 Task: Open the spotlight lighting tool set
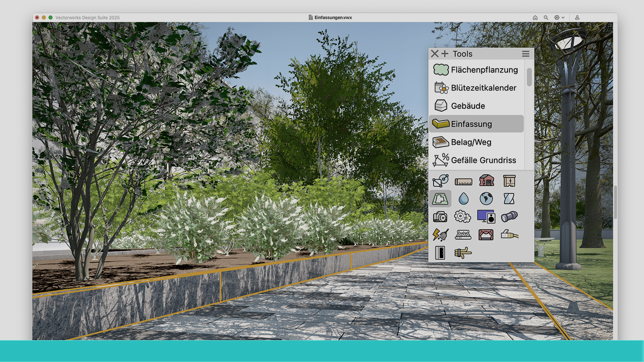[x=509, y=216]
